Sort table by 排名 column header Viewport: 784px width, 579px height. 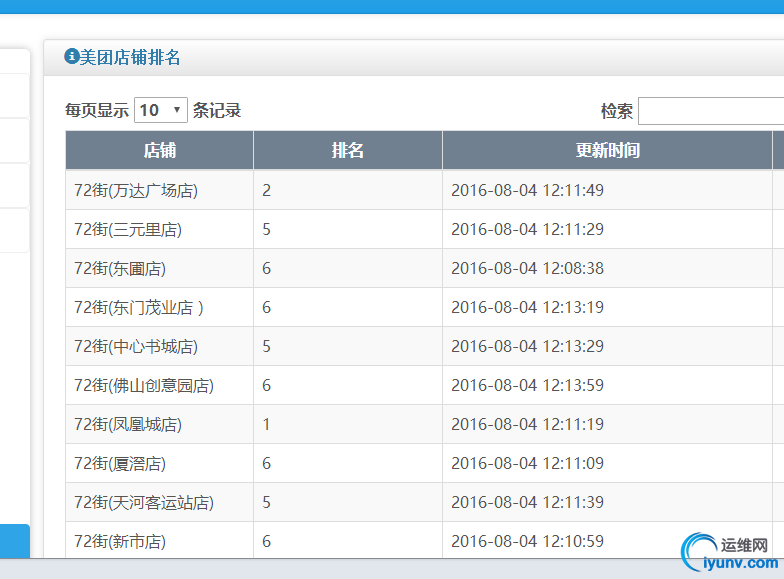[x=348, y=151]
